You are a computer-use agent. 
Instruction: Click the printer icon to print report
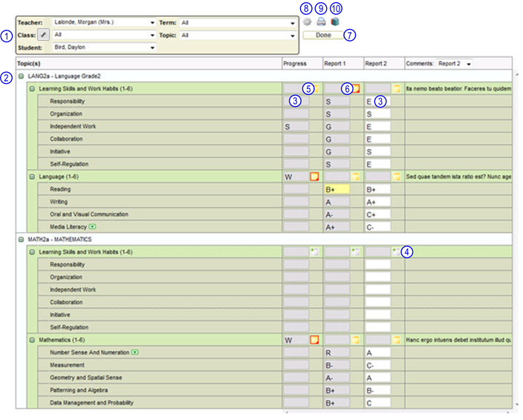coord(321,22)
